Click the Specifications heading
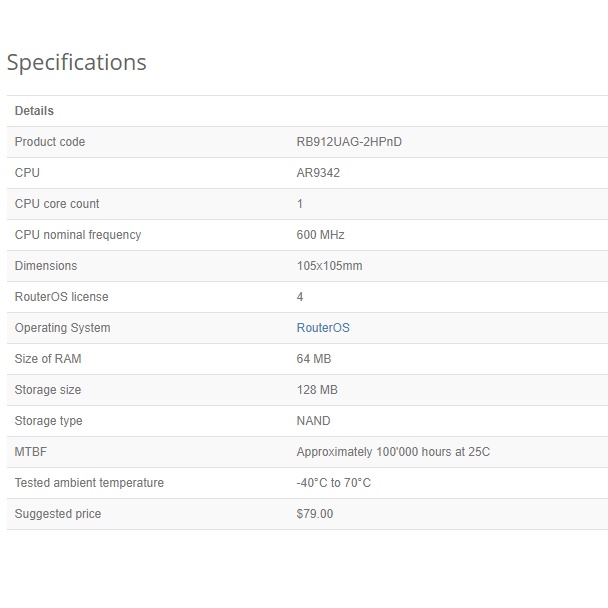 pyautogui.click(x=77, y=62)
